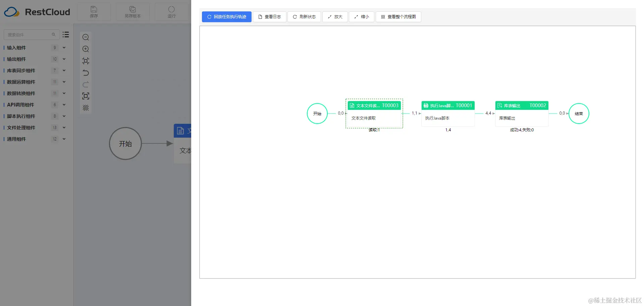
Task: Click the 运行 run icon in top toolbar
Action: (171, 9)
